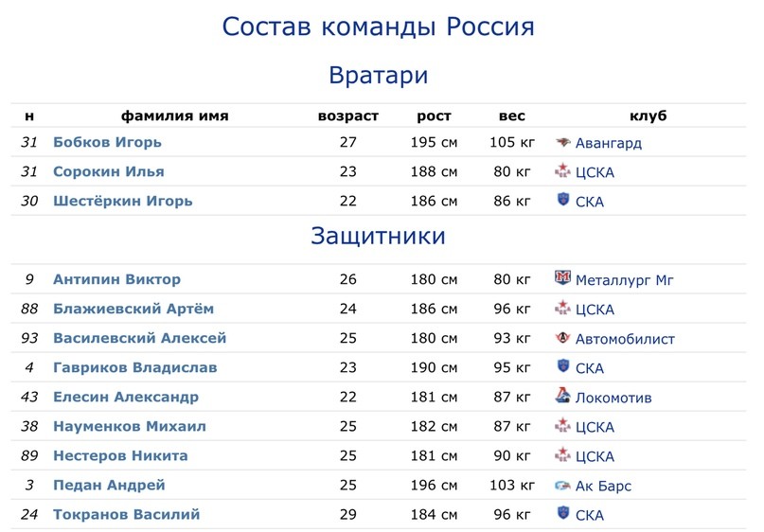764x532 pixels.
Task: Click the возраст column header
Action: click(x=347, y=115)
